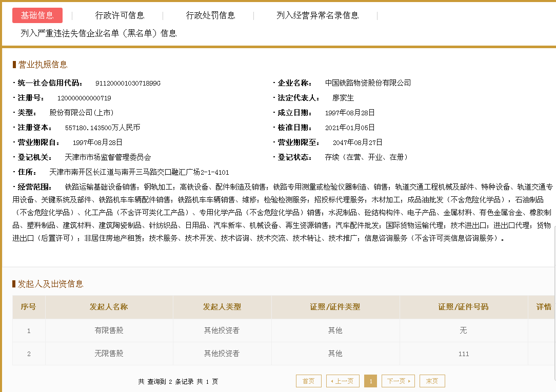556x392 pixels.
Task: Click certificate number 111 cell
Action: (464, 354)
